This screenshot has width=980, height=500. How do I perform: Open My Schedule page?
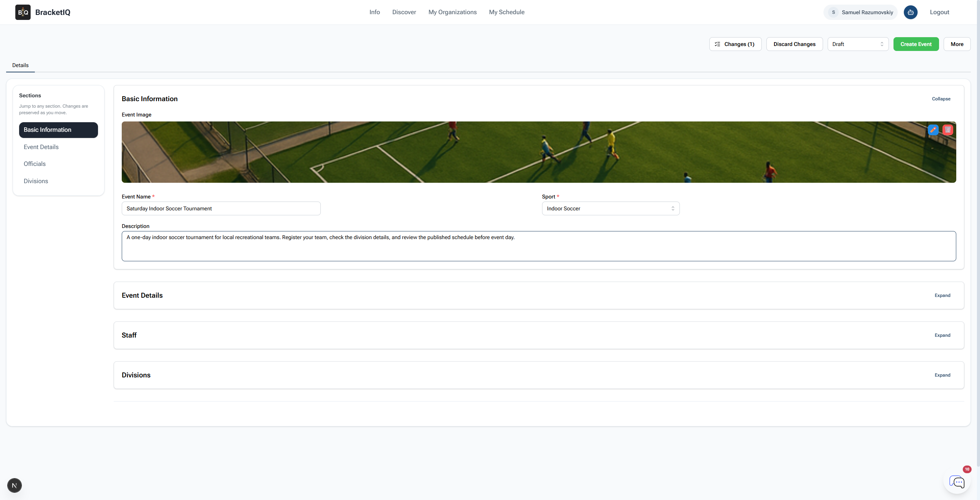[506, 12]
